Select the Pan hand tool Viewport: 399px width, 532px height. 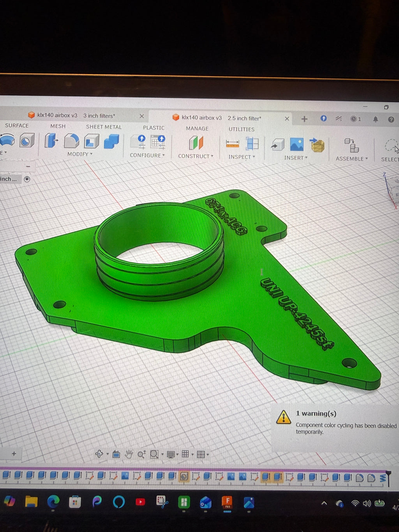(x=129, y=454)
